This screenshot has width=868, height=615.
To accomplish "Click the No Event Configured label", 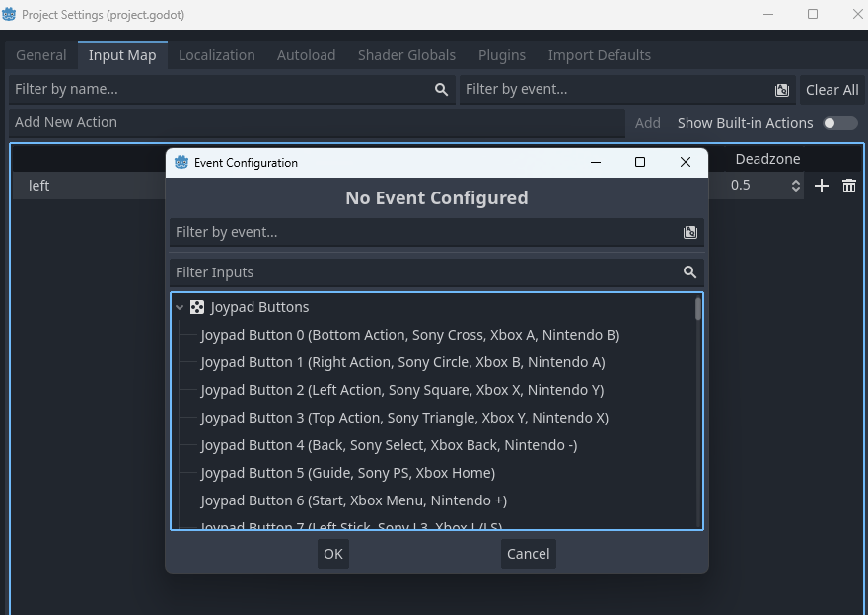I will point(436,197).
